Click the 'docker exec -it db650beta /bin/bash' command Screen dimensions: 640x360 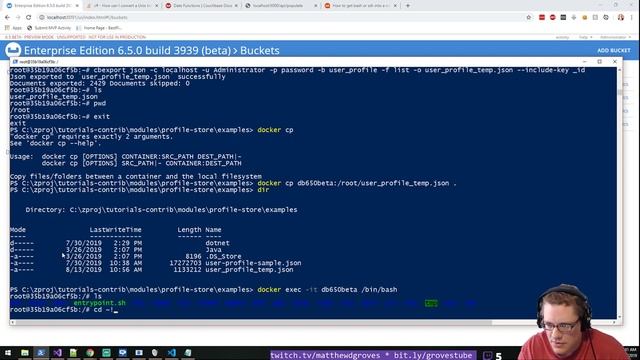[x=327, y=290]
